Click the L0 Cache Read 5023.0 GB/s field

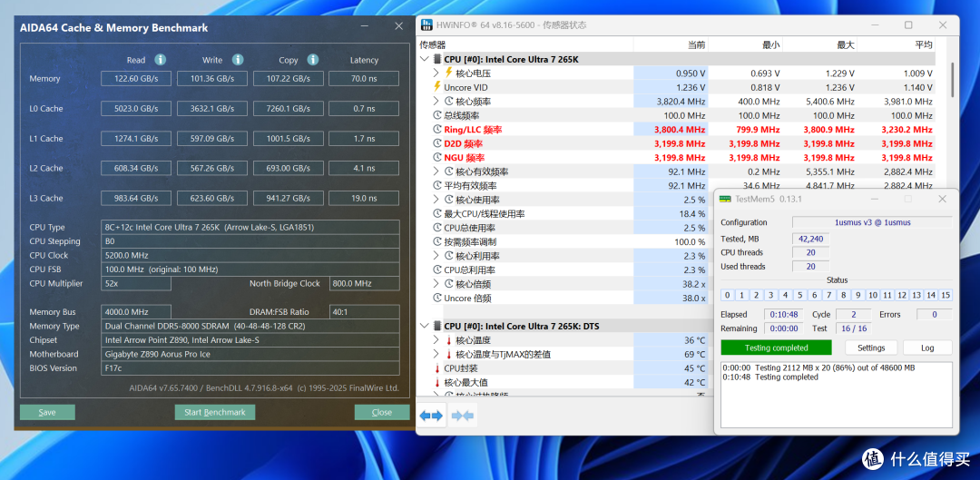click(135, 108)
